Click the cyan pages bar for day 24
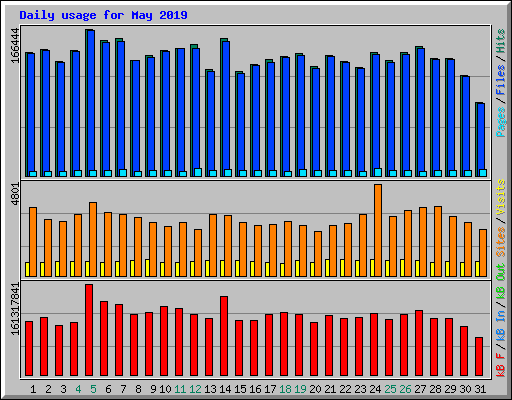This screenshot has height=400, width=512. point(378,172)
